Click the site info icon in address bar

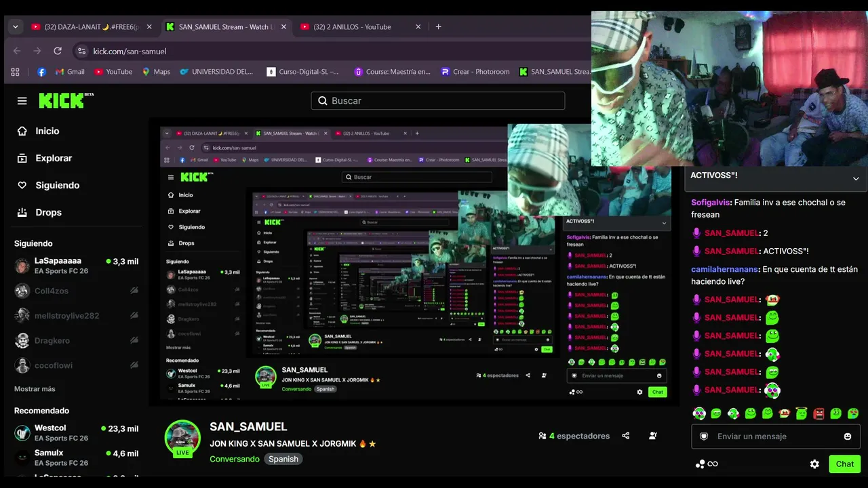(81, 51)
